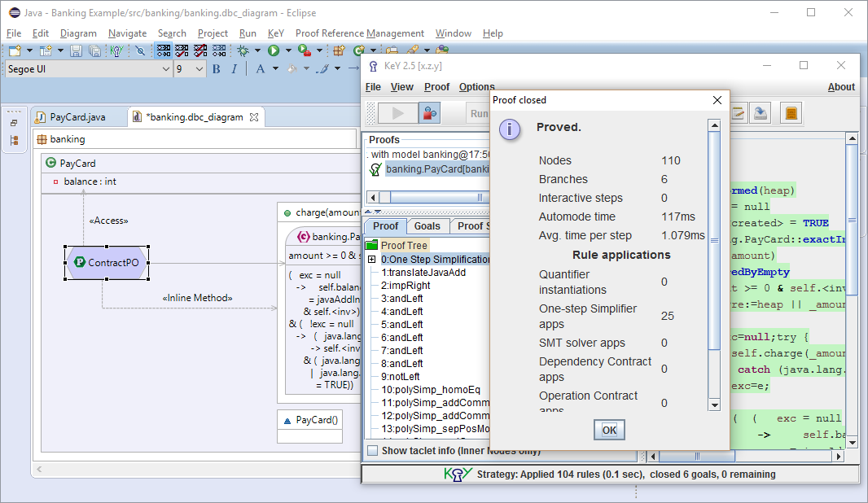Click OK in the Proof closed dialog
The image size is (868, 503).
coord(609,430)
